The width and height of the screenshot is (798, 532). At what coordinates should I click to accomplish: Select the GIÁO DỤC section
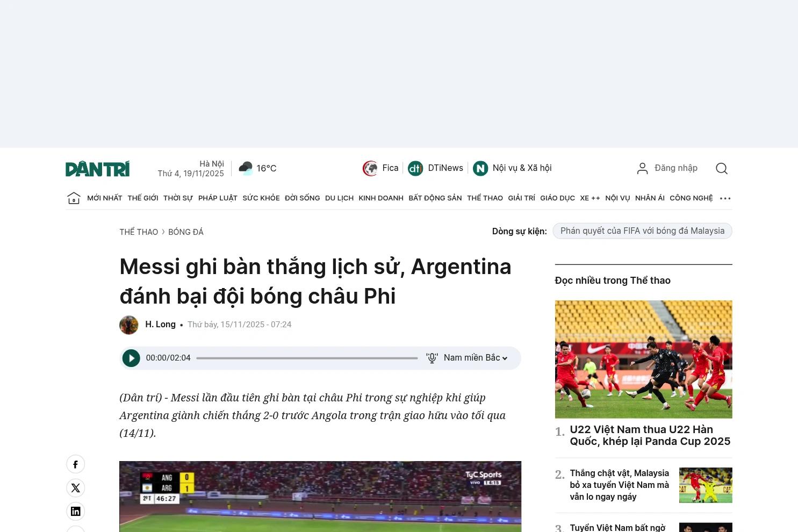tap(558, 198)
